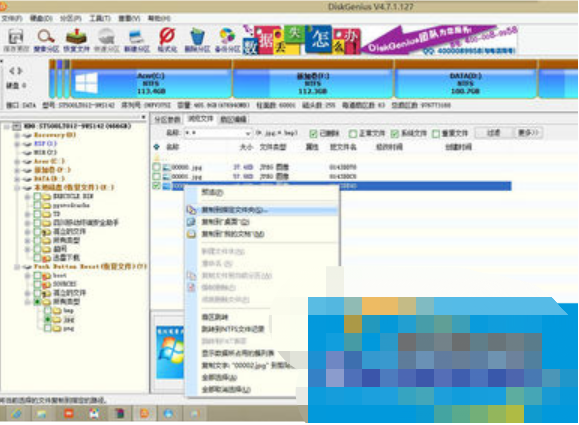Screen dimensions: 579x425
Task: Click the image preview thumbnail at bottom
Action: [169, 353]
